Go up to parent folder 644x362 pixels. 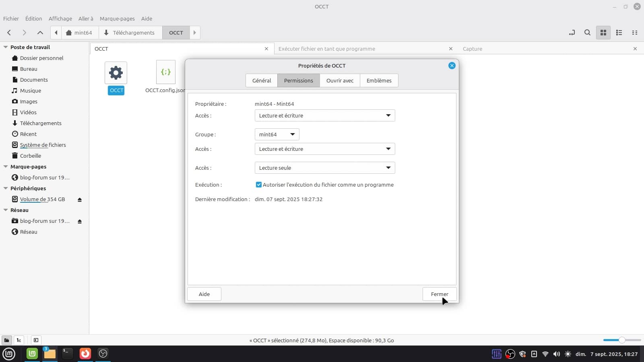[40, 33]
